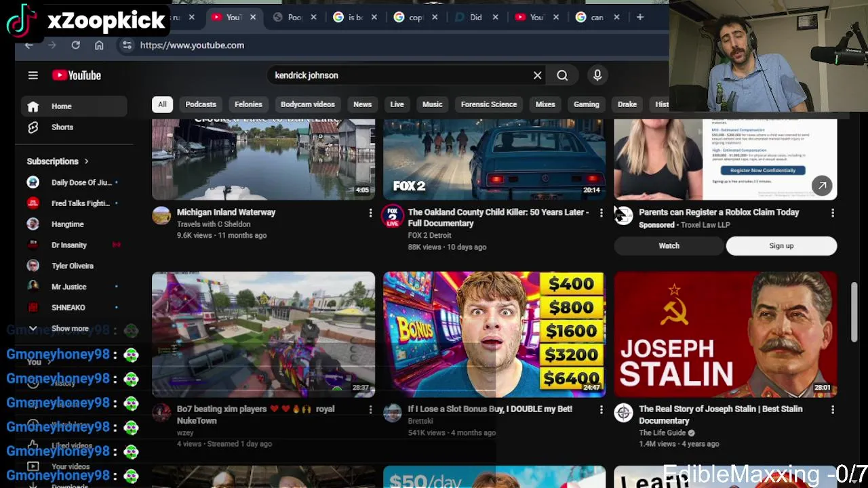Open Home in the sidebar
The image size is (868, 488).
pos(73,106)
